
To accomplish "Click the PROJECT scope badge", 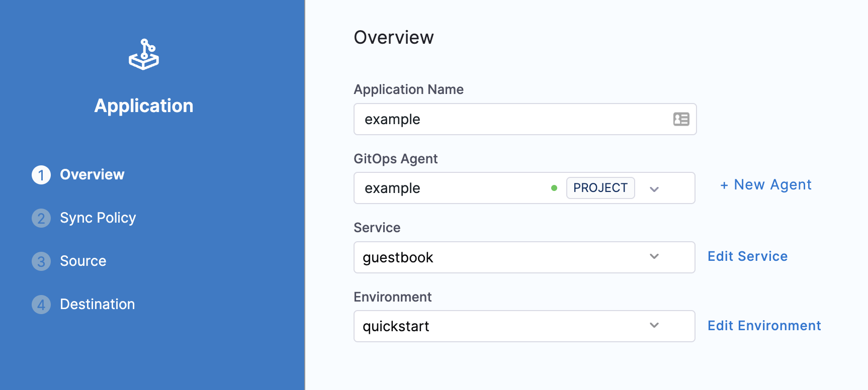I will (x=600, y=188).
